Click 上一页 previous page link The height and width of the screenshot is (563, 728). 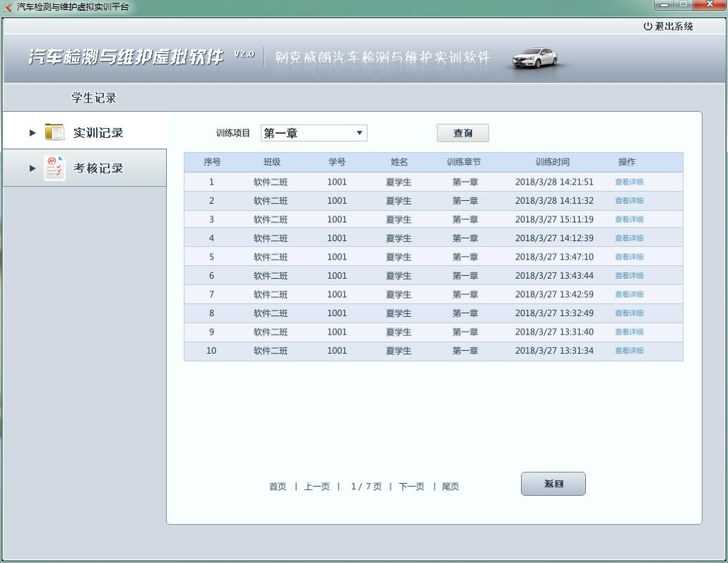pyautogui.click(x=317, y=487)
